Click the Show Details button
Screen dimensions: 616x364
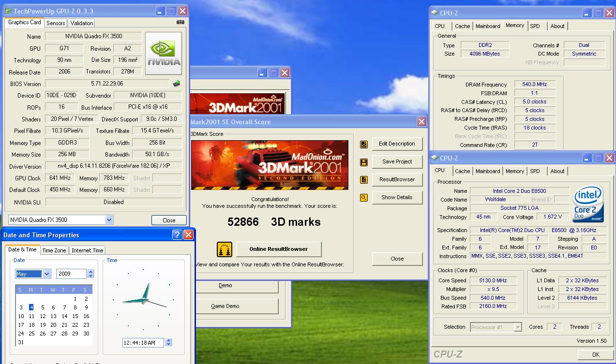[397, 198]
